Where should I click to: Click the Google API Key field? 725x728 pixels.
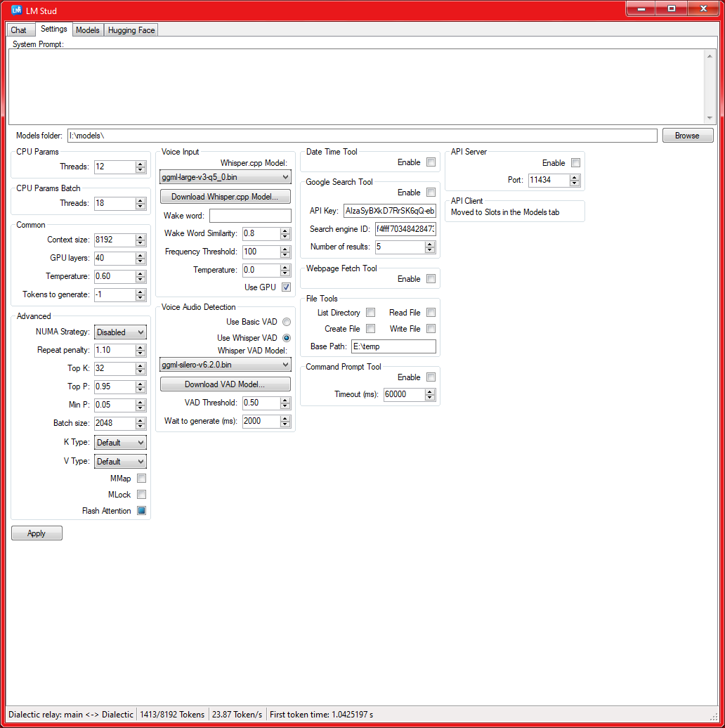[x=390, y=211]
